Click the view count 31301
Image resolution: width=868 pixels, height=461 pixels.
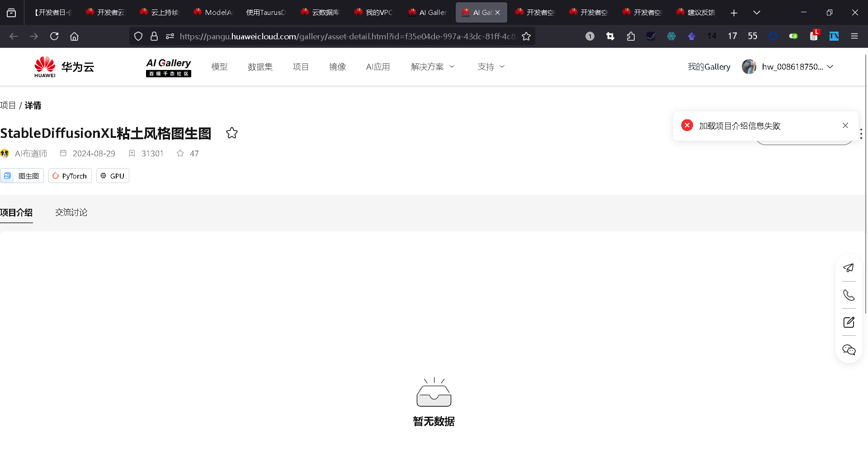152,154
